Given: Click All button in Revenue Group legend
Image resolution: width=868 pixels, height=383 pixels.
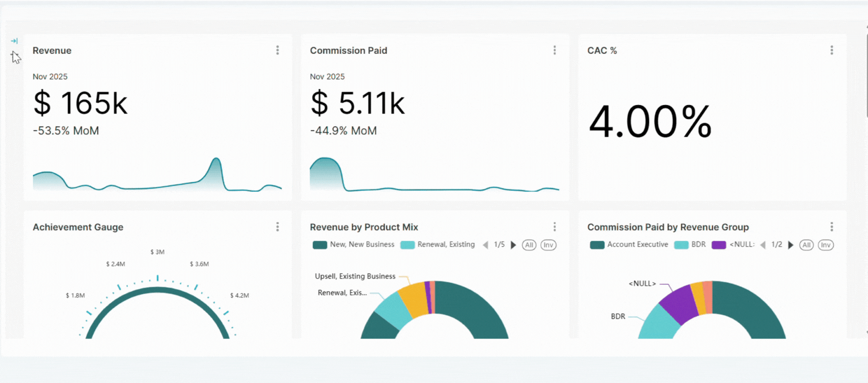Looking at the screenshot, I should click(x=807, y=245).
